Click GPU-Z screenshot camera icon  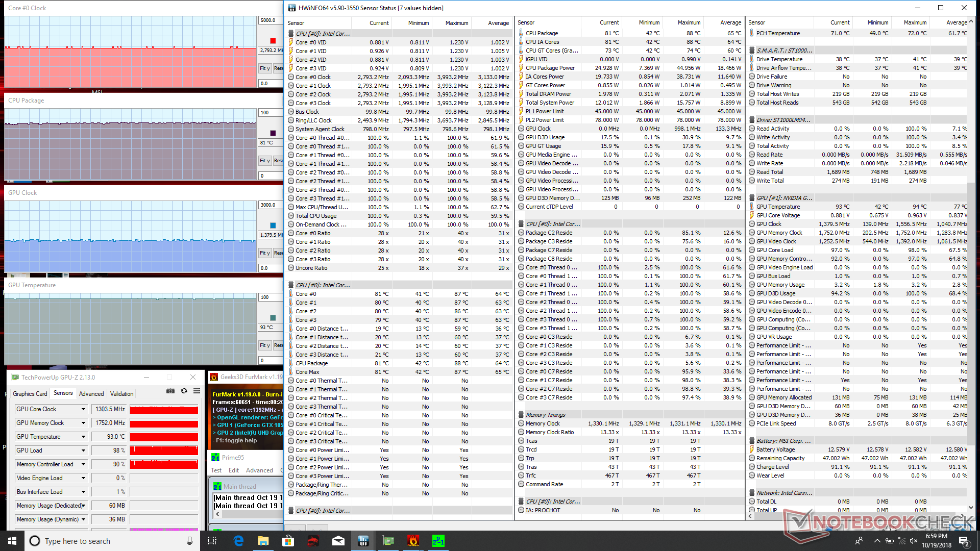[x=170, y=391]
